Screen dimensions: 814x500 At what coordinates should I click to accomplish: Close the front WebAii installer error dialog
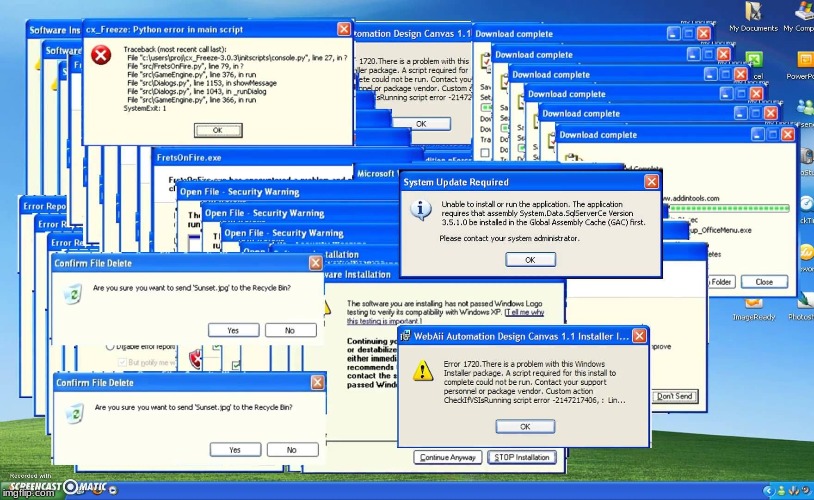640,336
